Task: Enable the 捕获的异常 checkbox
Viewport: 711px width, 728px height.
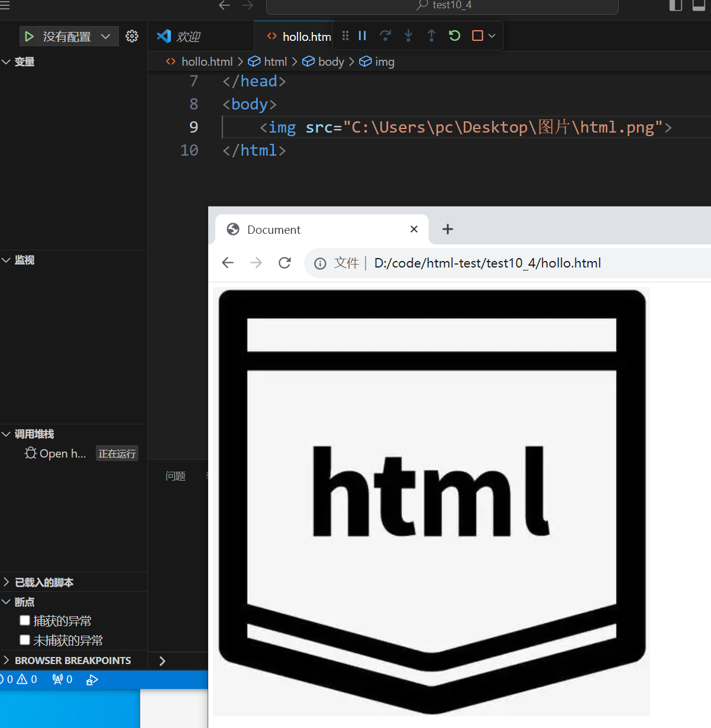Action: tap(25, 620)
